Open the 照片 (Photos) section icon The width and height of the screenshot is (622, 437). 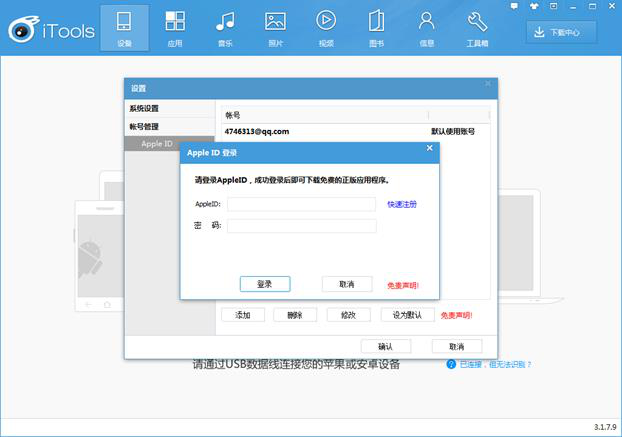pos(275,21)
